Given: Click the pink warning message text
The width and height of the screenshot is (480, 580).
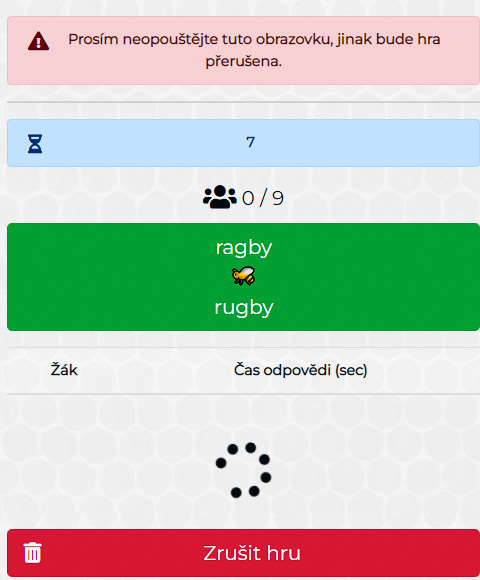Looking at the screenshot, I should click(254, 50).
